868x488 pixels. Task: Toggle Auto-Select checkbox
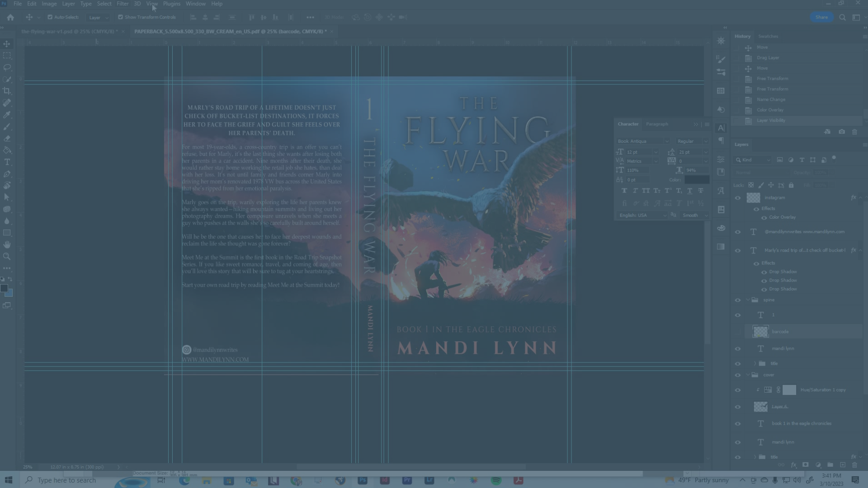(x=50, y=17)
